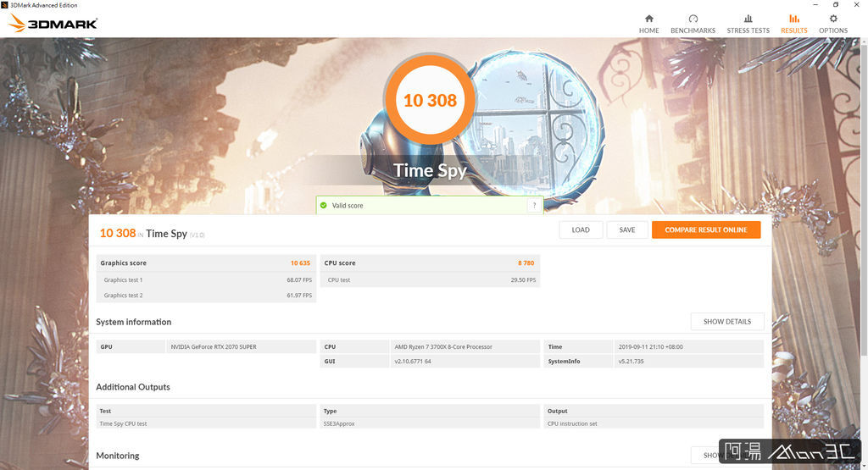The width and height of the screenshot is (868, 470).
Task: Click the Graphics test 1 row
Action: (x=206, y=279)
